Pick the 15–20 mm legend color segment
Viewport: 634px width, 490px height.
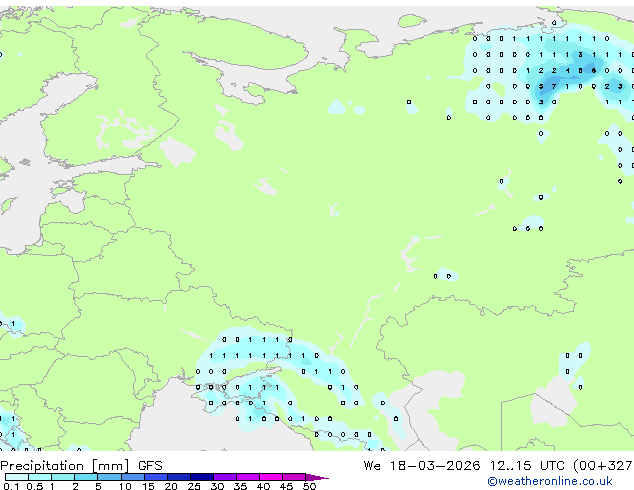click(x=155, y=477)
